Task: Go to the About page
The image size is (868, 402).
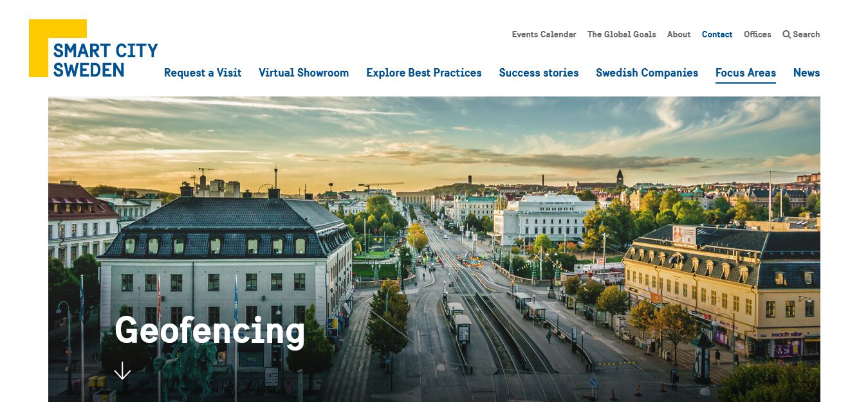Action: [679, 35]
